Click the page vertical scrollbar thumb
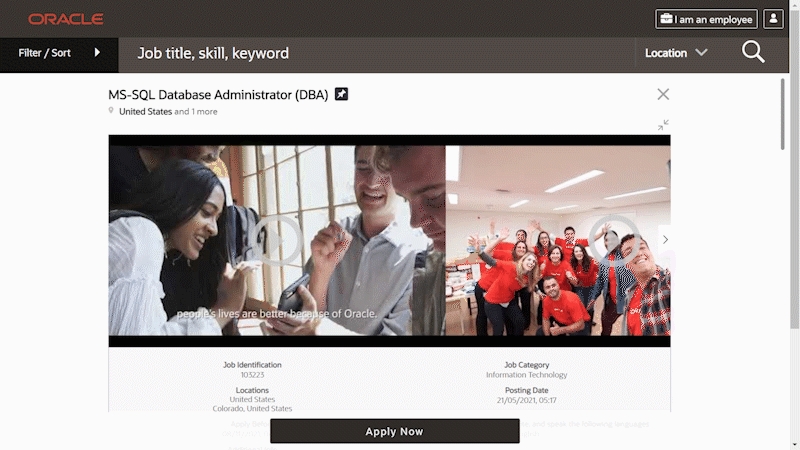 [x=795, y=168]
